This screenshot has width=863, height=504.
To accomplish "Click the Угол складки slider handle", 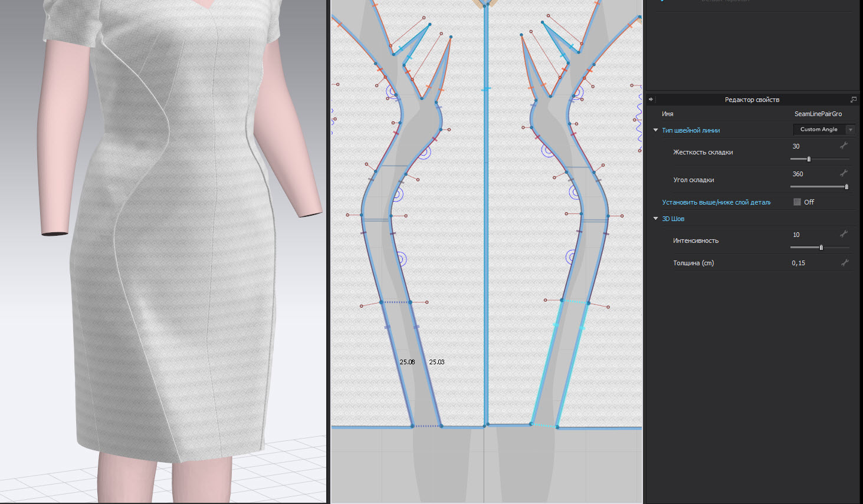I will 846,187.
